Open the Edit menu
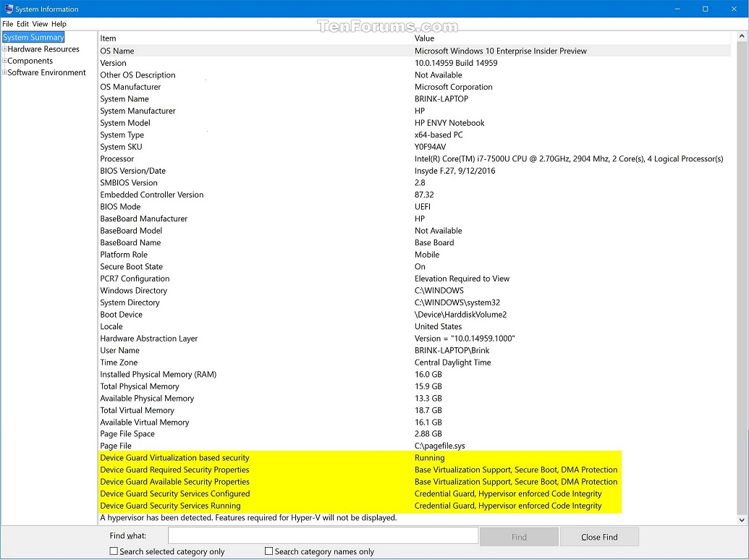The image size is (749, 560). 23,24
